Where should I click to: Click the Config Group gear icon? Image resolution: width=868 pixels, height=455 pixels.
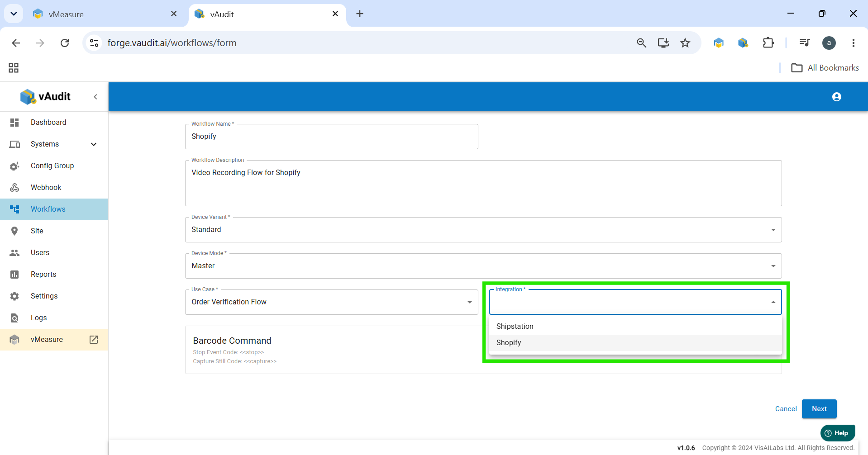pos(14,166)
